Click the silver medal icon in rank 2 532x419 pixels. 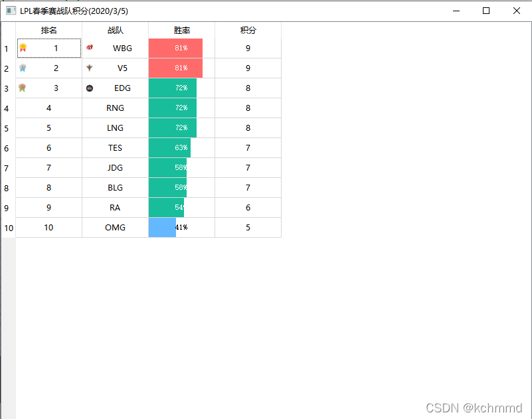tap(23, 68)
